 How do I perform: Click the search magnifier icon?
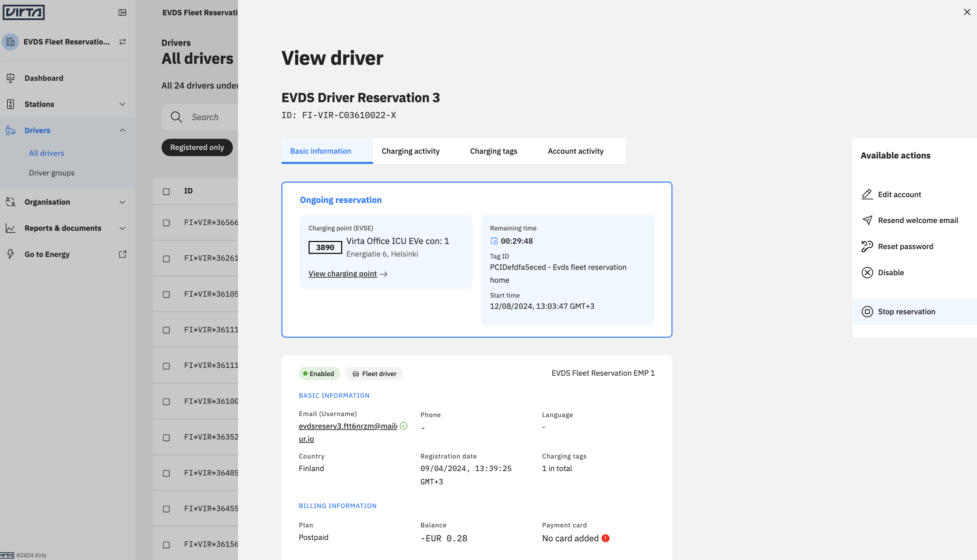[x=176, y=117]
